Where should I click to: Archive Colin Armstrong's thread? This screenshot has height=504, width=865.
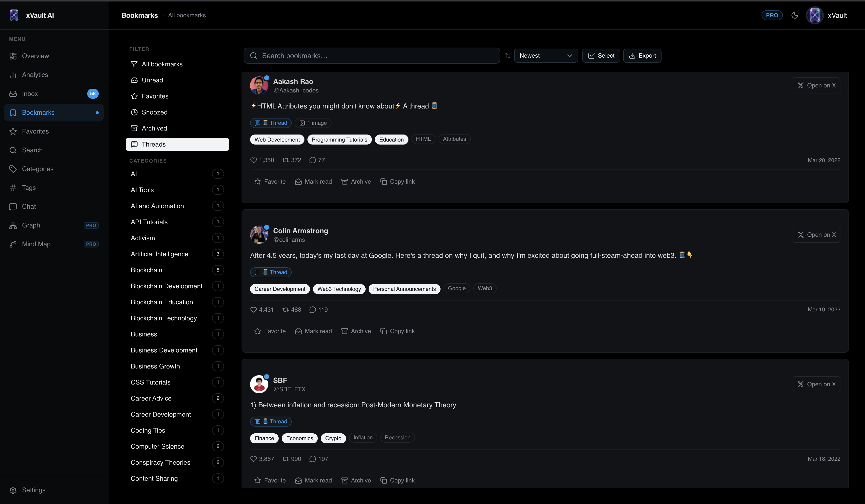click(x=356, y=331)
